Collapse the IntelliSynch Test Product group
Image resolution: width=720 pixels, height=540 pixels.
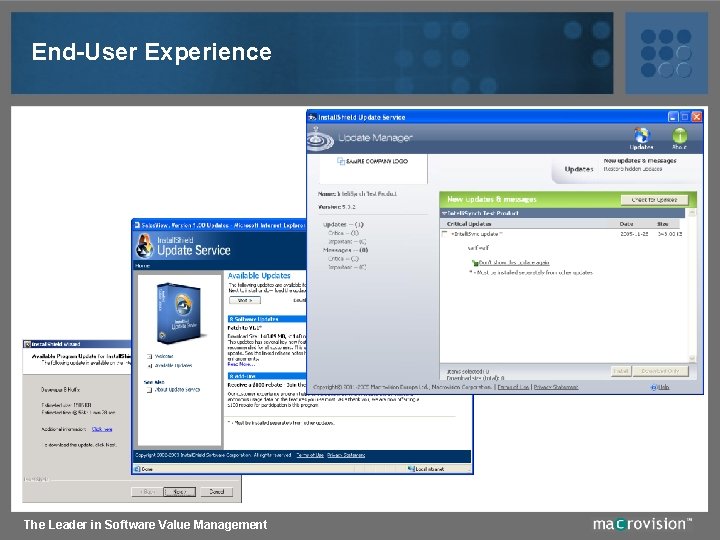pos(444,213)
